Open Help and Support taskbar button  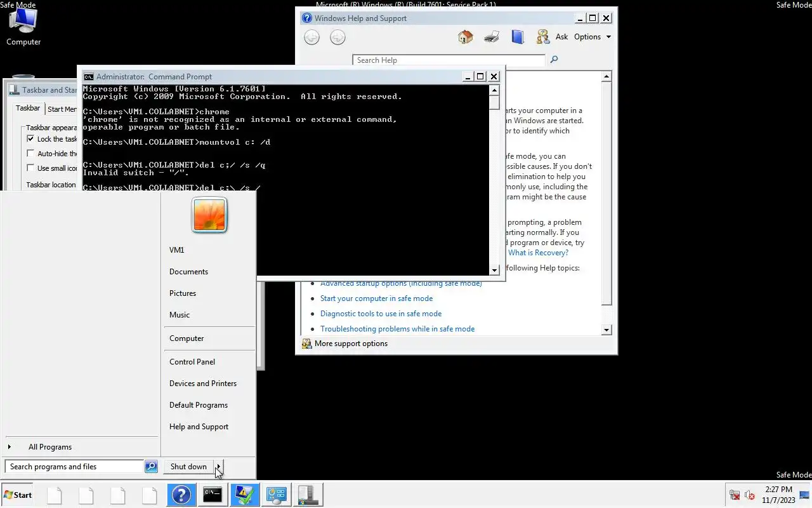click(181, 495)
